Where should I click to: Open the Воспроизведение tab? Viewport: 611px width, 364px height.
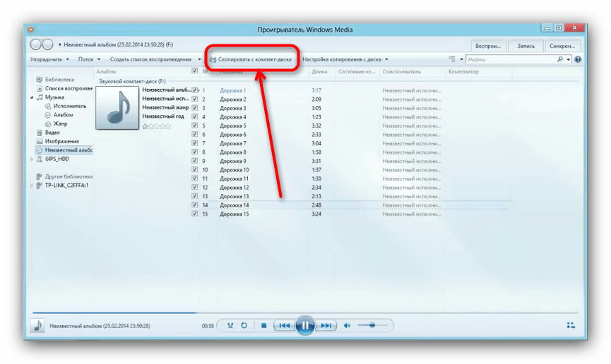488,46
